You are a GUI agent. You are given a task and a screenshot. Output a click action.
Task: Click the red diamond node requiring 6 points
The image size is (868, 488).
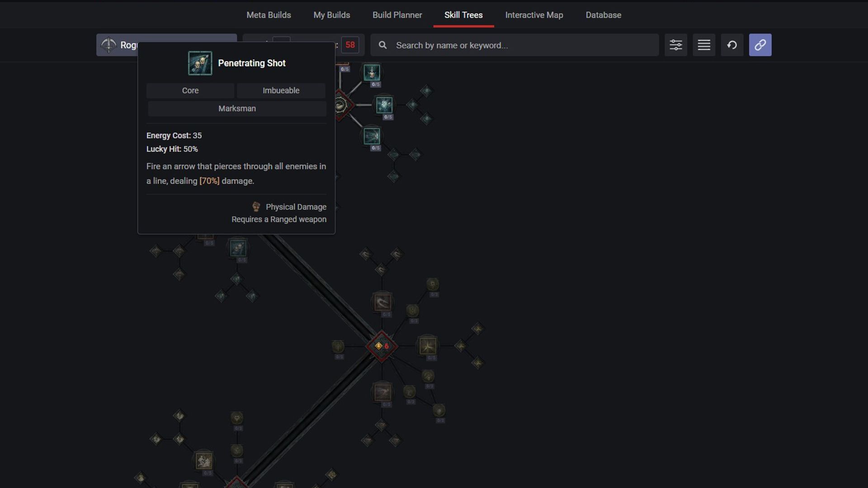[381, 346]
